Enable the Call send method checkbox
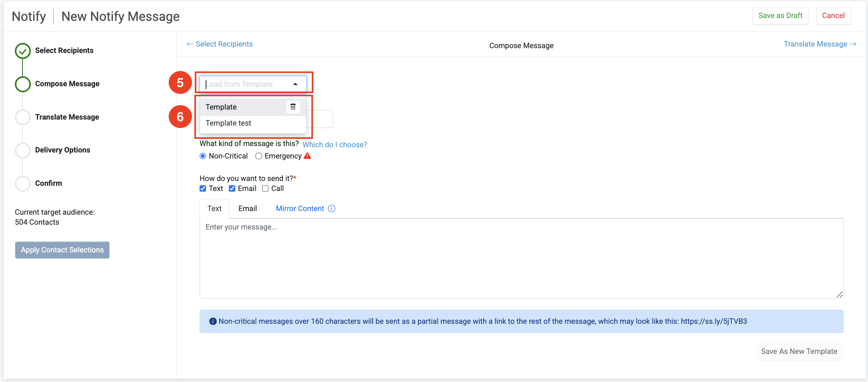868x382 pixels. pyautogui.click(x=265, y=189)
